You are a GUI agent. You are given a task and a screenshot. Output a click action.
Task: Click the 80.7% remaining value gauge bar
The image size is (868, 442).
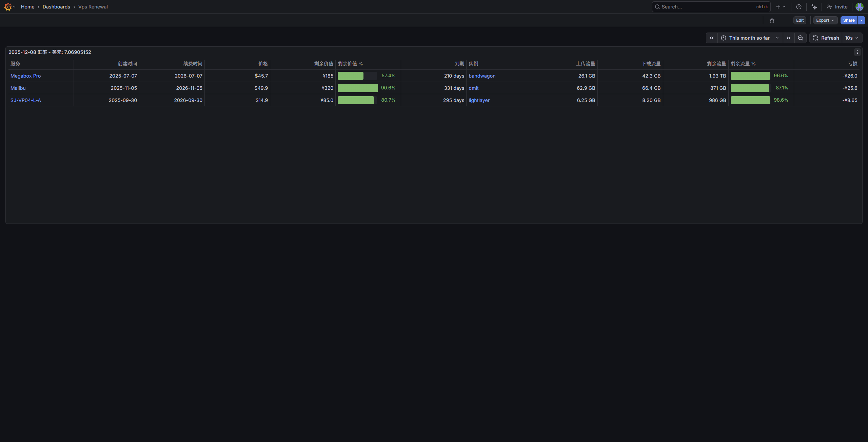click(357, 100)
